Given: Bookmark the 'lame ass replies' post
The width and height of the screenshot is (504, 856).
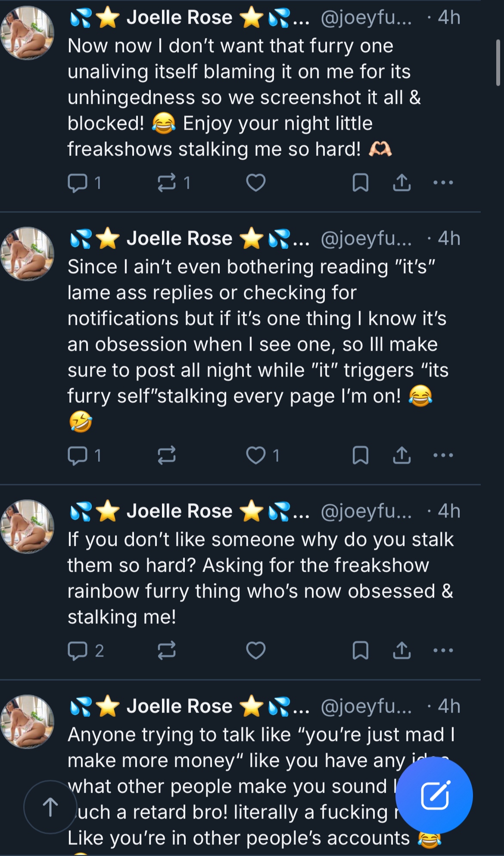Looking at the screenshot, I should pyautogui.click(x=360, y=455).
